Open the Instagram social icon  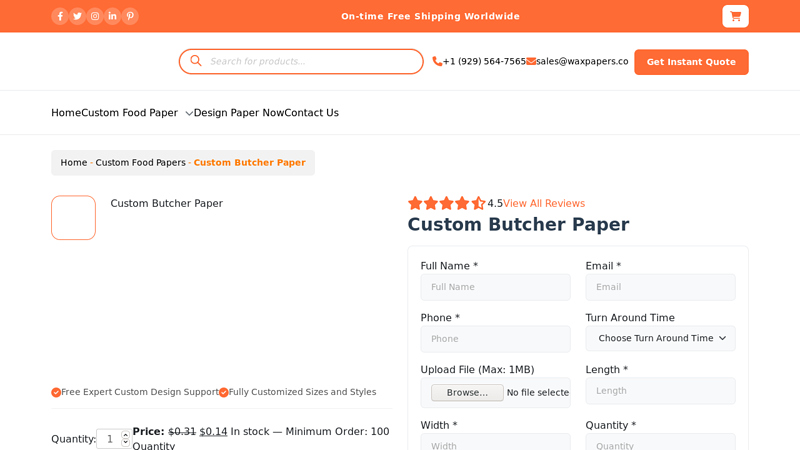95,16
